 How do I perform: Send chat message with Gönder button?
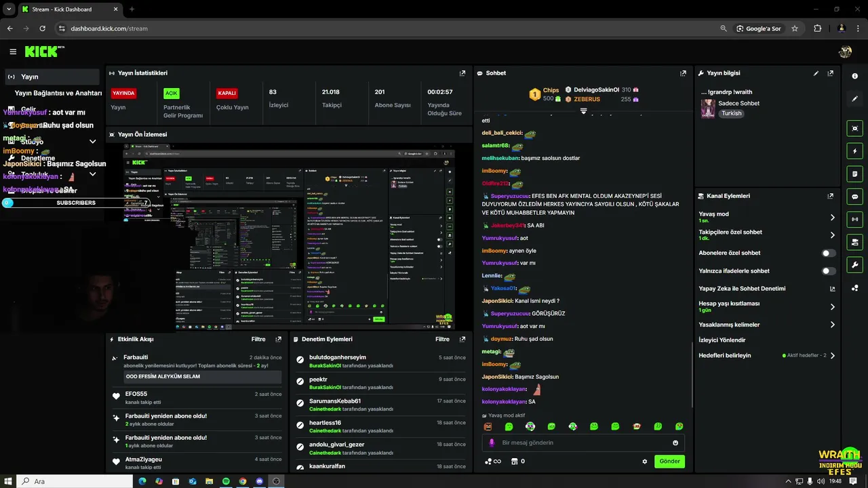tap(669, 462)
